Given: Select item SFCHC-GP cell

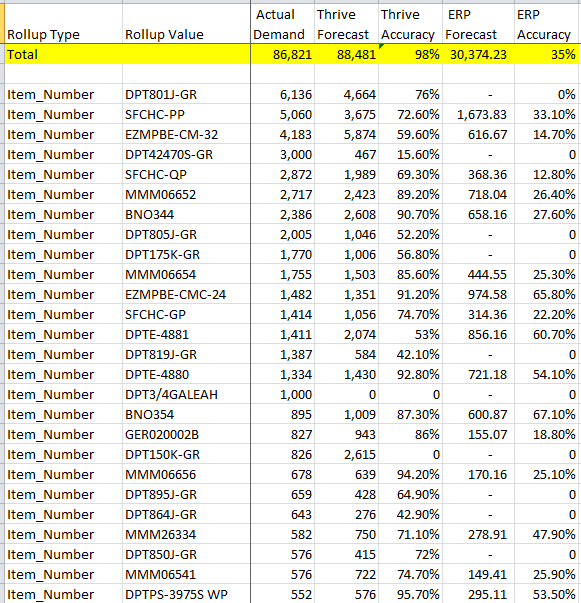Looking at the screenshot, I should pos(186,314).
